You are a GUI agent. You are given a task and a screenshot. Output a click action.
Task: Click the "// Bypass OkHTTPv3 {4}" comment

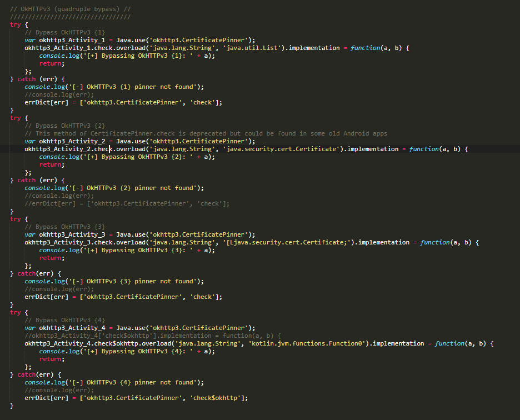pyautogui.click(x=64, y=320)
